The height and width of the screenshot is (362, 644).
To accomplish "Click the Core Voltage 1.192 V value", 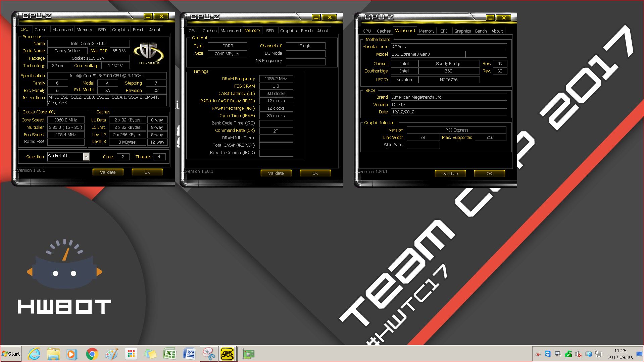I will point(115,65).
